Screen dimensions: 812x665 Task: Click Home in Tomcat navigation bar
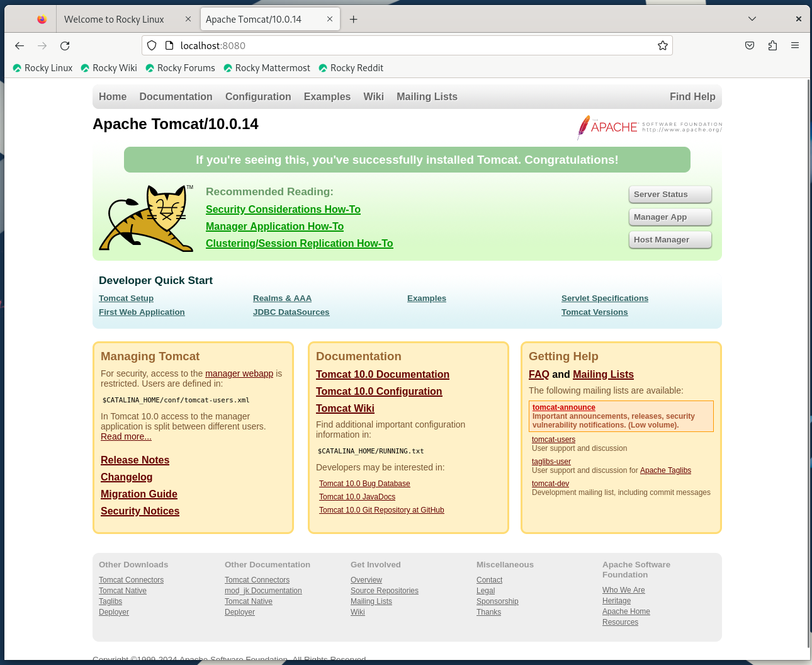(113, 96)
